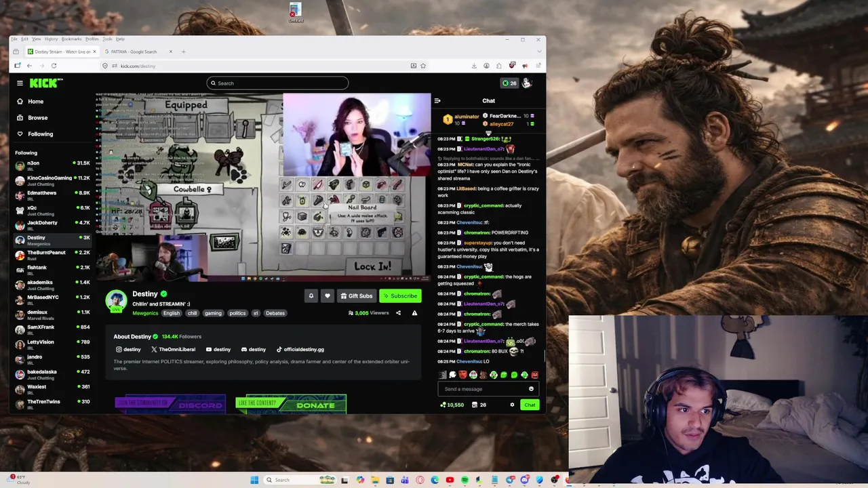Select the Destiny Stream browser tab
This screenshot has width=868, height=488.
(60, 52)
